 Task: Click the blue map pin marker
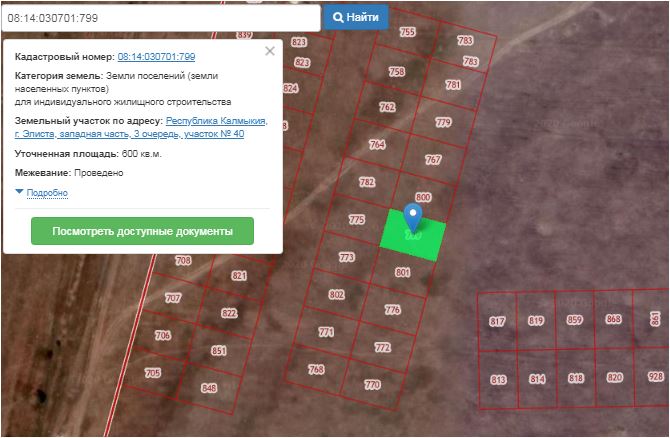coord(412,218)
